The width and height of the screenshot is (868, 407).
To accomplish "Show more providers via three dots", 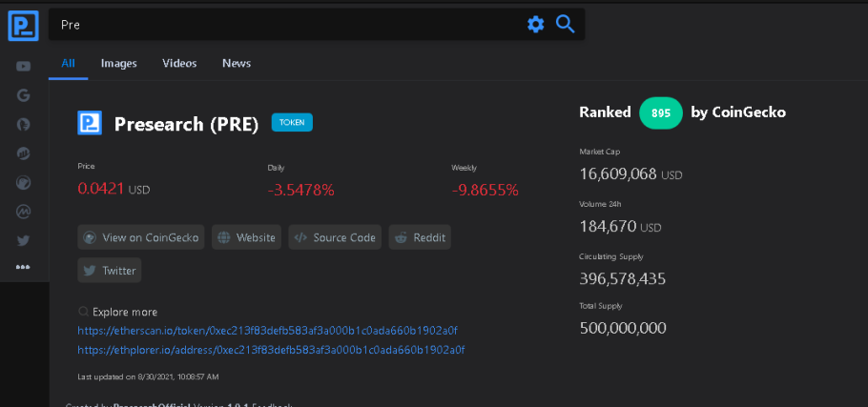I will (23, 267).
